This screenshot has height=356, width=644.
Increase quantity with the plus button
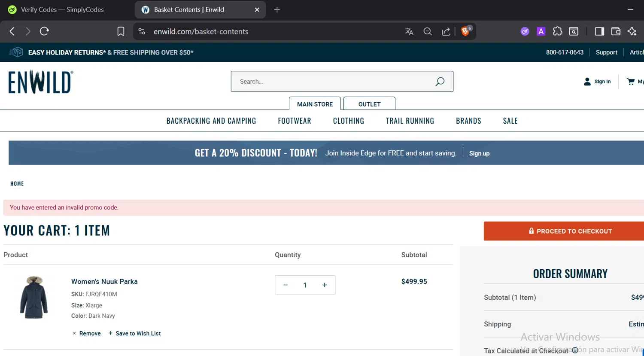click(325, 285)
